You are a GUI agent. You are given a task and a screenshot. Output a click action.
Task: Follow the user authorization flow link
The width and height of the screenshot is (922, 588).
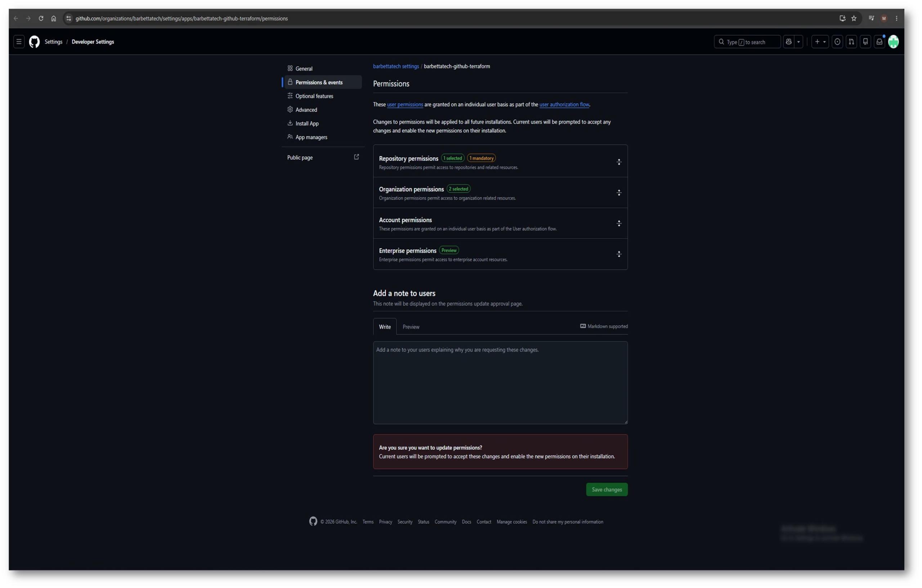click(x=564, y=104)
